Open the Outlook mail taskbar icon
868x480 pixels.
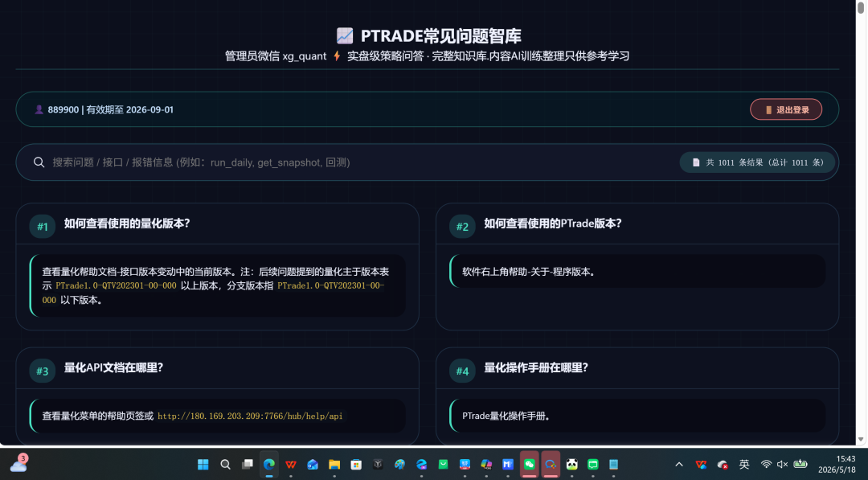pos(312,465)
